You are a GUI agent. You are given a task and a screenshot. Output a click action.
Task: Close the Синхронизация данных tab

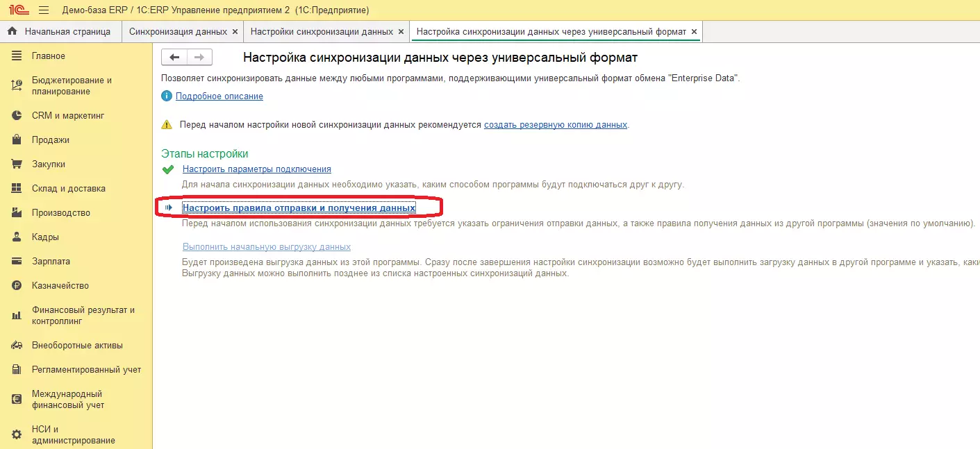coord(235,32)
